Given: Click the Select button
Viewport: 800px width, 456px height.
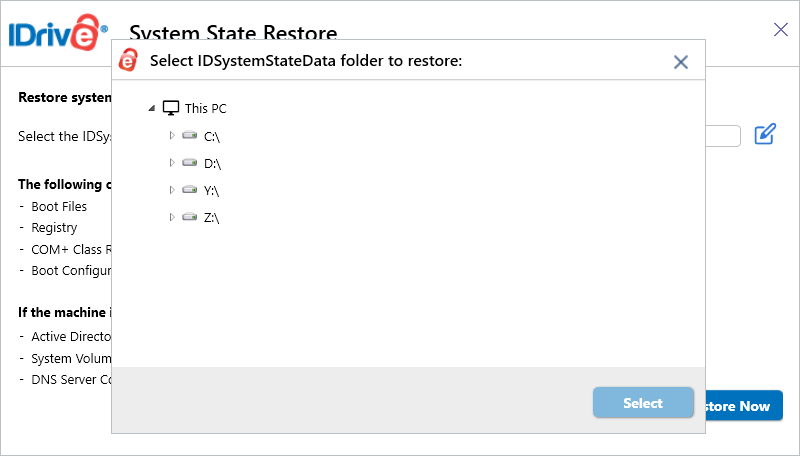Looking at the screenshot, I should point(643,403).
